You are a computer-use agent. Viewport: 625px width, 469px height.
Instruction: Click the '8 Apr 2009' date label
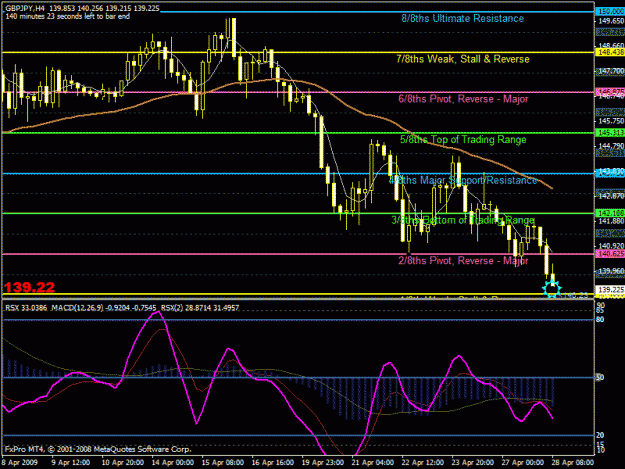pos(20,463)
